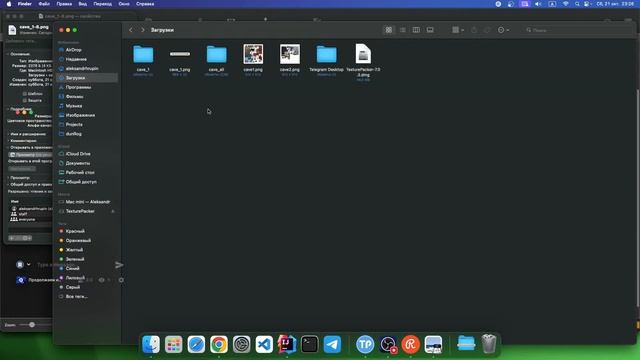Click the tag icon in Finder toolbar
Screen dimensions: 640x360
[487, 30]
